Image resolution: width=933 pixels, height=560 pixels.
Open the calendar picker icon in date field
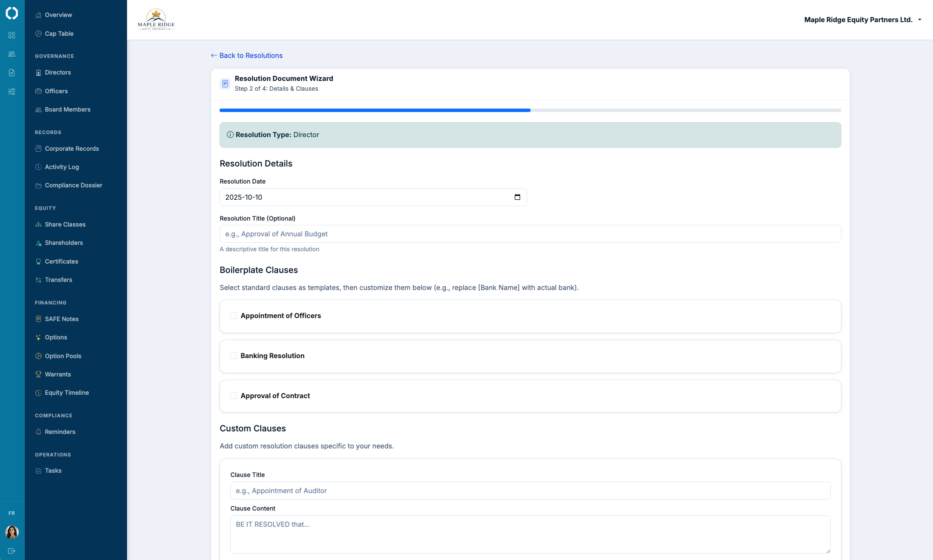tap(517, 197)
